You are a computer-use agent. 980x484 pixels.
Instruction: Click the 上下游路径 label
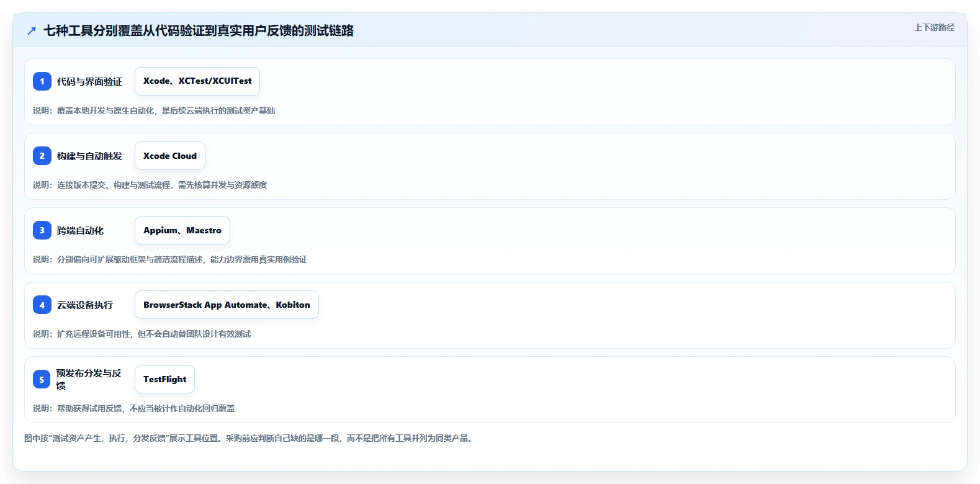pyautogui.click(x=934, y=27)
